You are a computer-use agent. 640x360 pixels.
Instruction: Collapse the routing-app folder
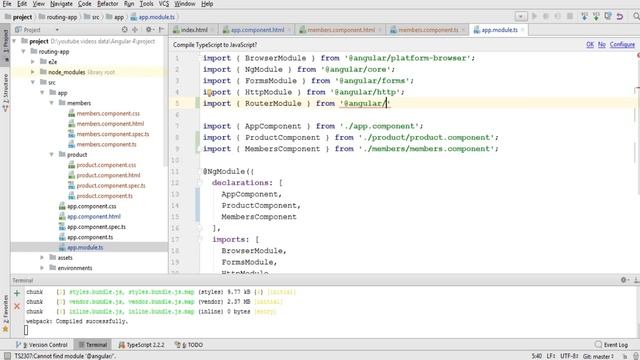pyautogui.click(x=24, y=51)
